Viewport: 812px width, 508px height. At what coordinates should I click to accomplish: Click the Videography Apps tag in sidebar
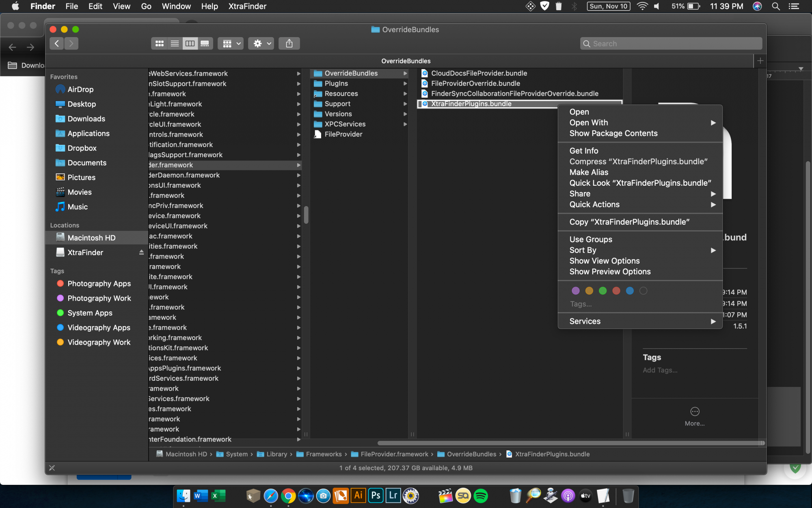[98, 327]
